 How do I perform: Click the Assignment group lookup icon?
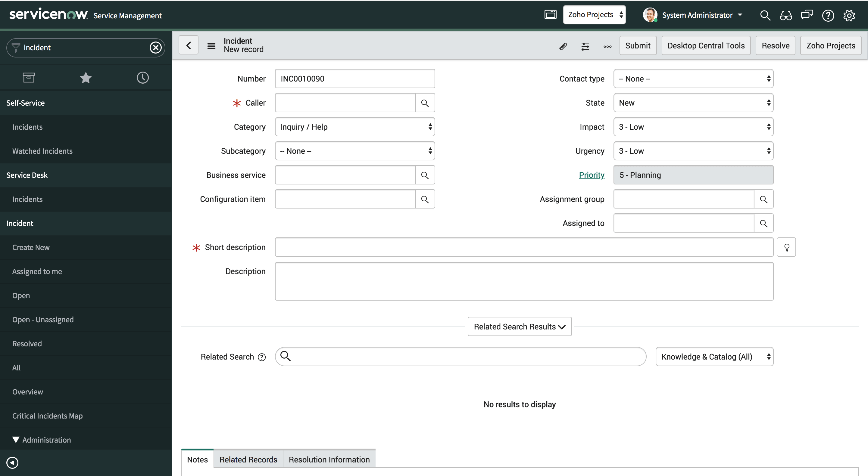coord(763,199)
